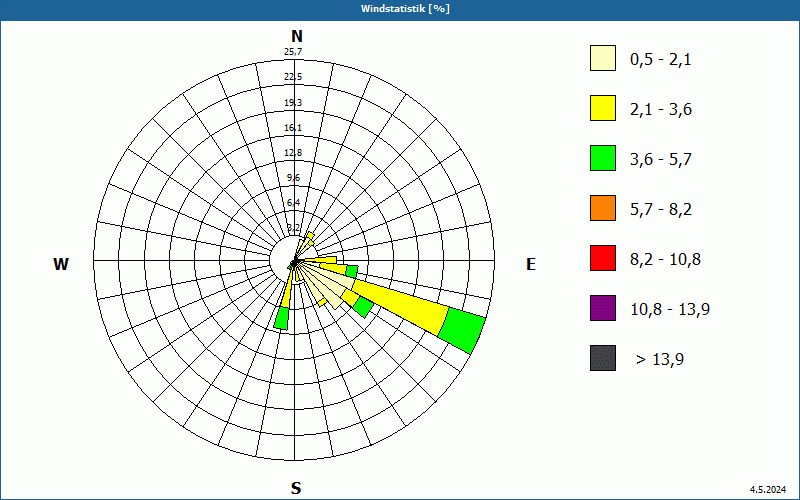This screenshot has width=800, height=500.
Task: Click the 16,1 radial axis value
Action: [293, 128]
